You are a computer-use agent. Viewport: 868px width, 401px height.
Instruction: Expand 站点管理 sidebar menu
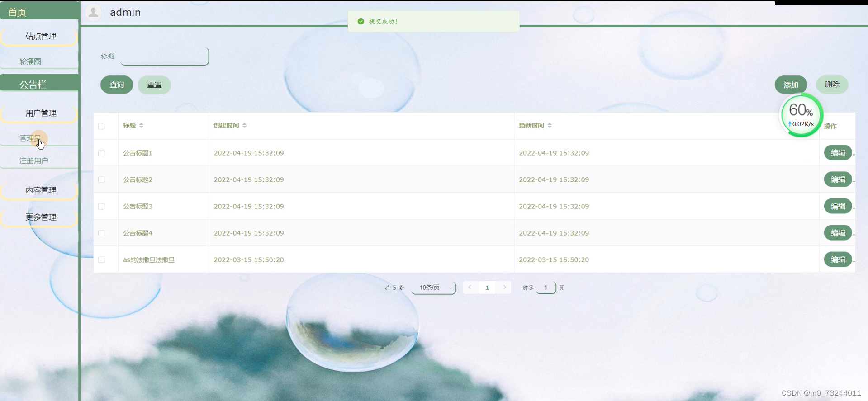point(40,36)
